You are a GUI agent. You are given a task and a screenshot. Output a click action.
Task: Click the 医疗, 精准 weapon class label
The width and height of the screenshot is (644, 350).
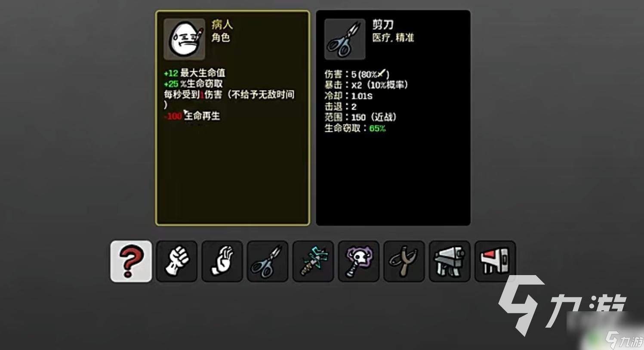pyautogui.click(x=393, y=38)
